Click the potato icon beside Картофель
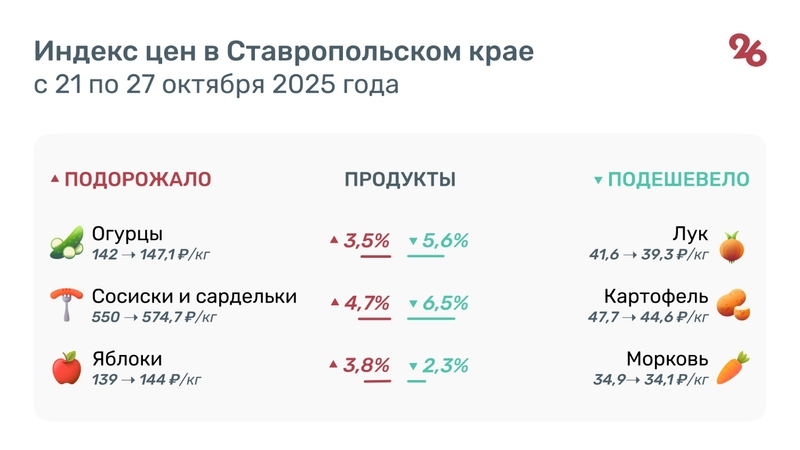The height and width of the screenshot is (450, 800). [x=734, y=305]
